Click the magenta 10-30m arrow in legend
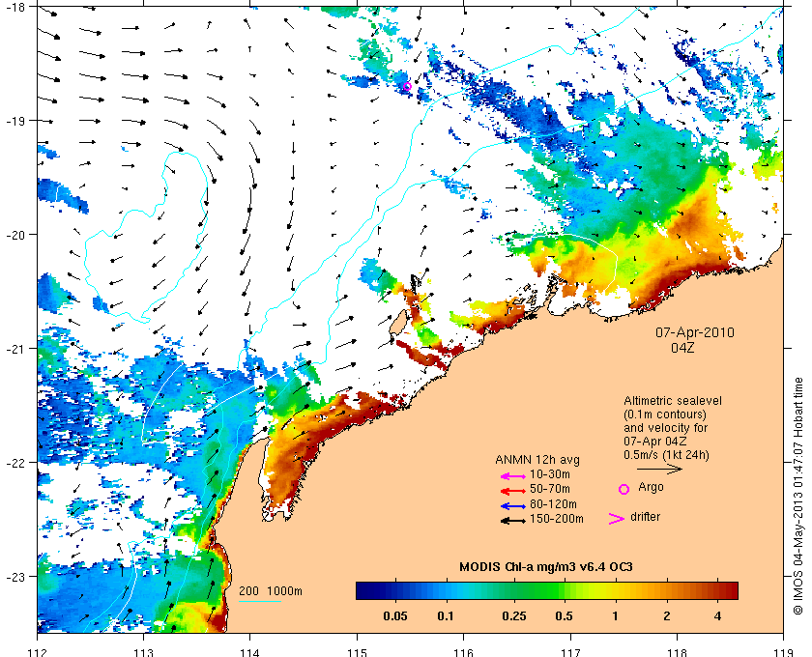 point(513,476)
